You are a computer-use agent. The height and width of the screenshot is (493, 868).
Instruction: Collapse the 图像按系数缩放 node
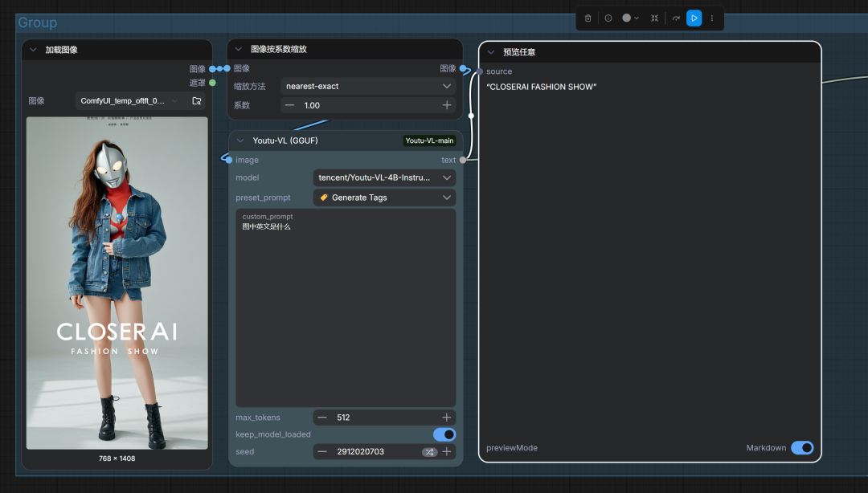(239, 49)
